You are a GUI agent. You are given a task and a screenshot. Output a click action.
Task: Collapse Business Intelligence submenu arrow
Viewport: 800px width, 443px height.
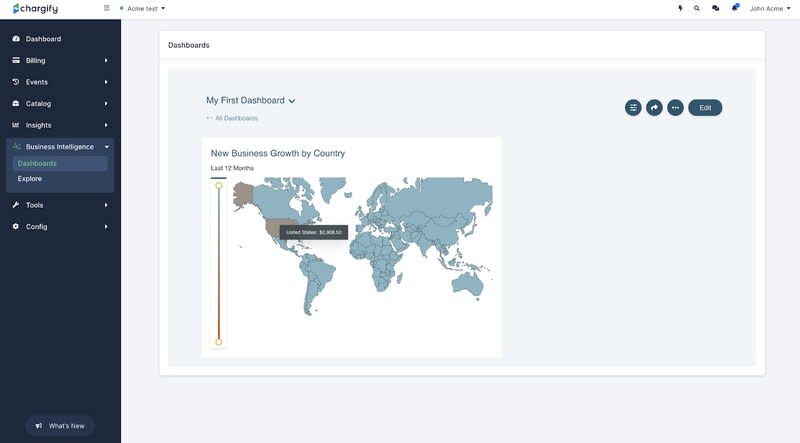[107, 146]
